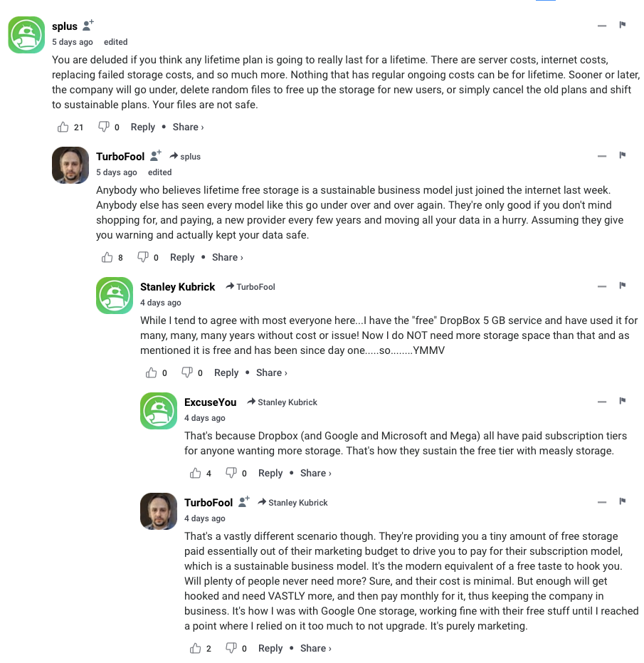Follow user splus via the add-person icon
Viewport: 644px width, 663px height.
click(x=88, y=26)
